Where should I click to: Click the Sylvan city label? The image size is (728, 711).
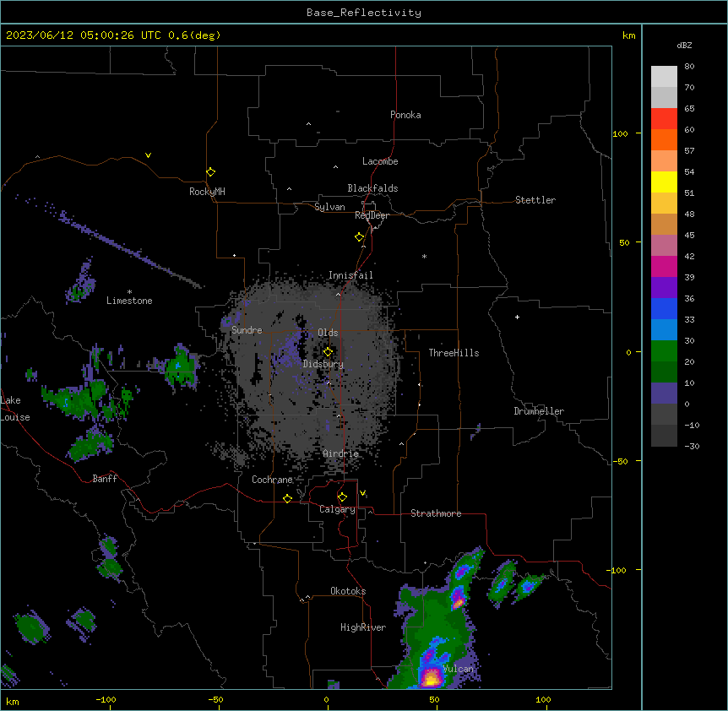point(329,207)
